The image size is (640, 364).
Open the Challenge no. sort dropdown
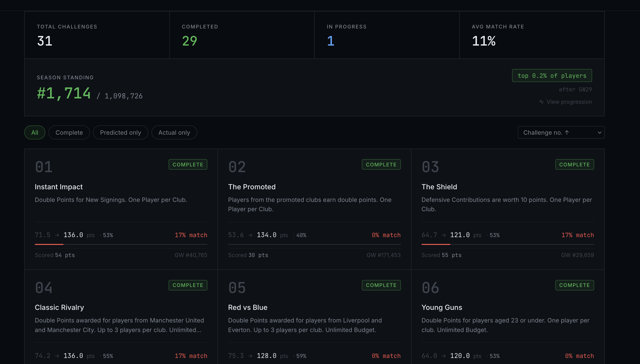click(561, 132)
